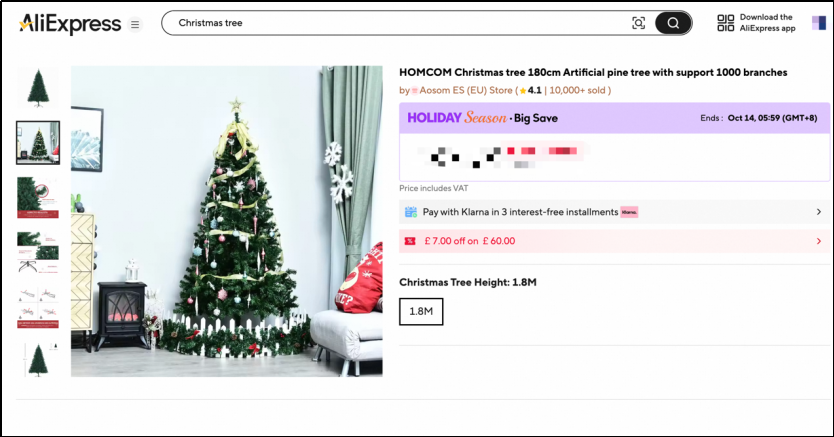This screenshot has width=834, height=437.
Task: Select decorated tree room thumbnail
Action: pos(38,142)
